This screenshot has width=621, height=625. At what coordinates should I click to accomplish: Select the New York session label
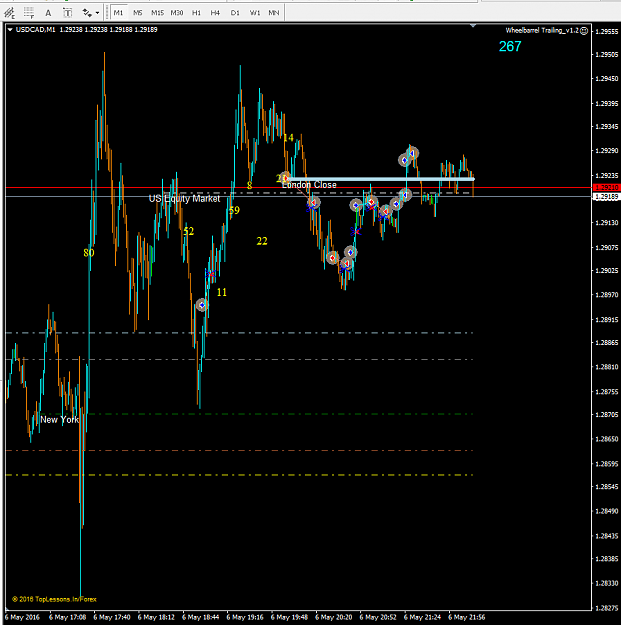click(59, 420)
